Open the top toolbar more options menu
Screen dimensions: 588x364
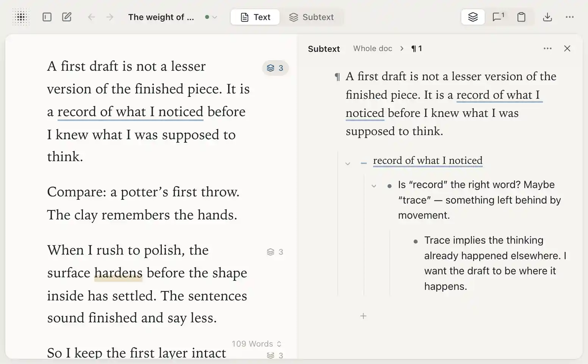[x=569, y=17]
